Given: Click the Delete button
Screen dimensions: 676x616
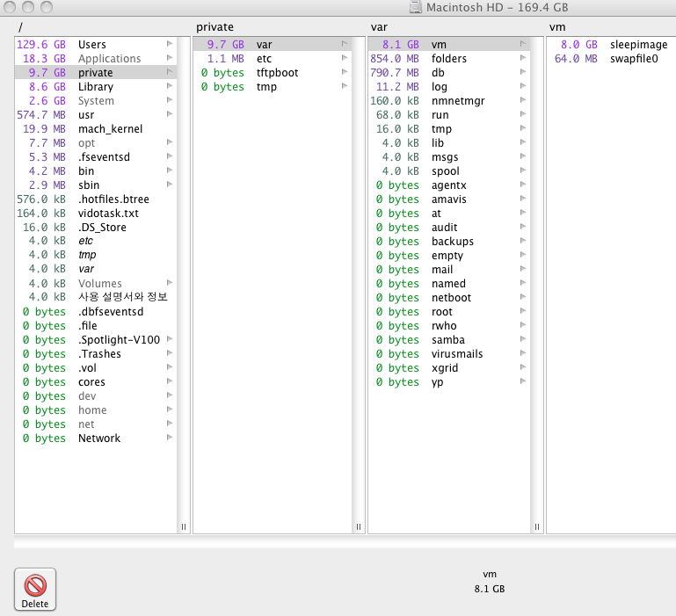Looking at the screenshot, I should tap(35, 589).
